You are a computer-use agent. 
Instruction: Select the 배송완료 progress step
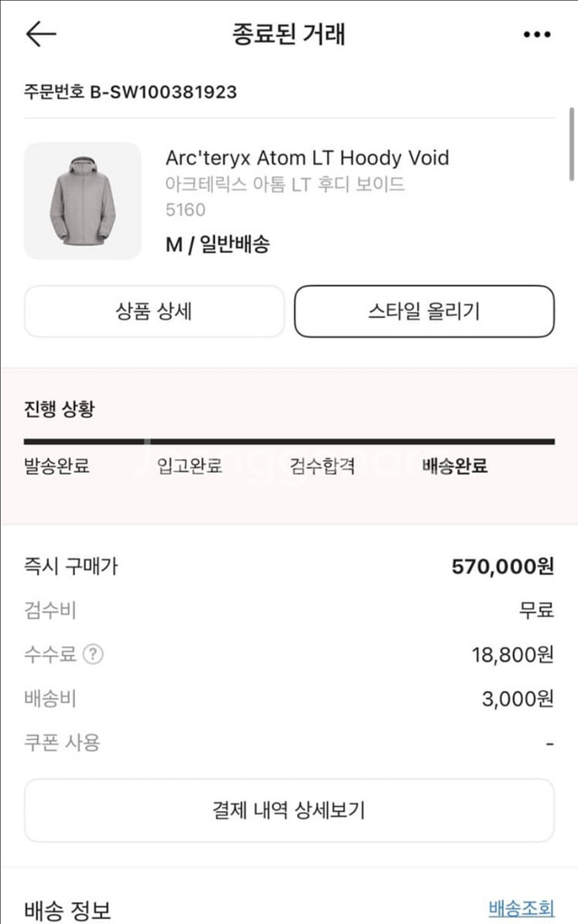pos(455,467)
